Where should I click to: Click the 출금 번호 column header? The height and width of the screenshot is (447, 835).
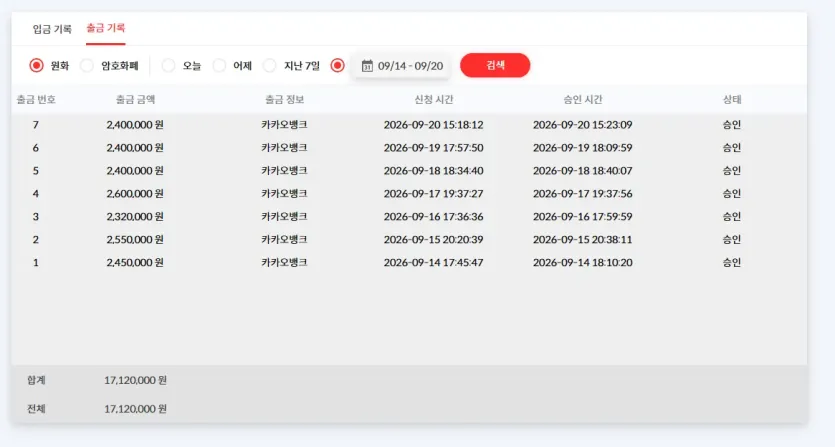click(x=36, y=100)
